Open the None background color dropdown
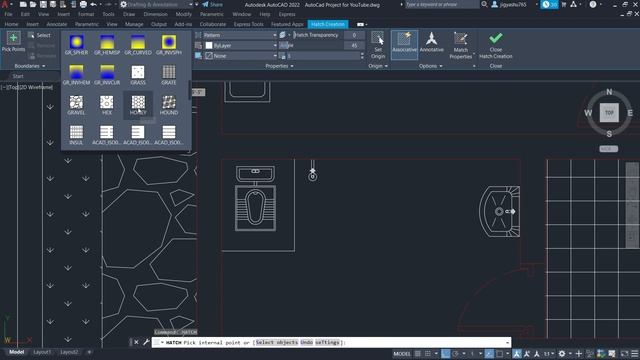This screenshot has height=360, width=640. 240,56
